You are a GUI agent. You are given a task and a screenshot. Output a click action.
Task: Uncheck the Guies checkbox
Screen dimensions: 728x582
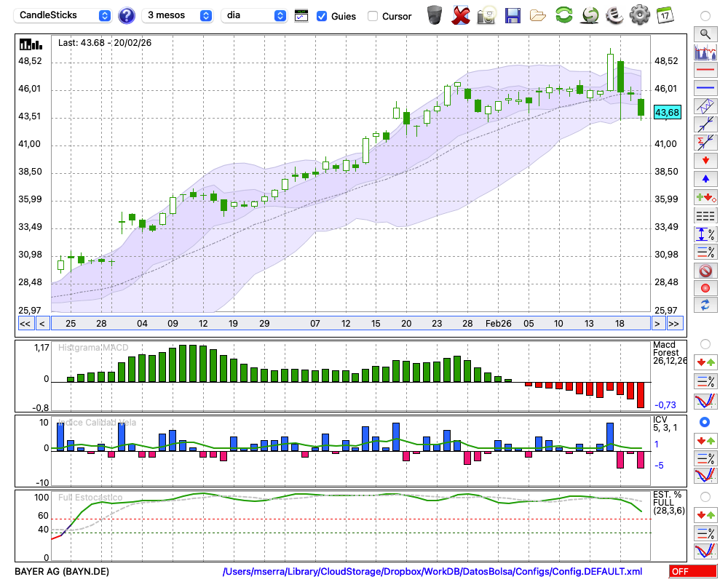[322, 16]
